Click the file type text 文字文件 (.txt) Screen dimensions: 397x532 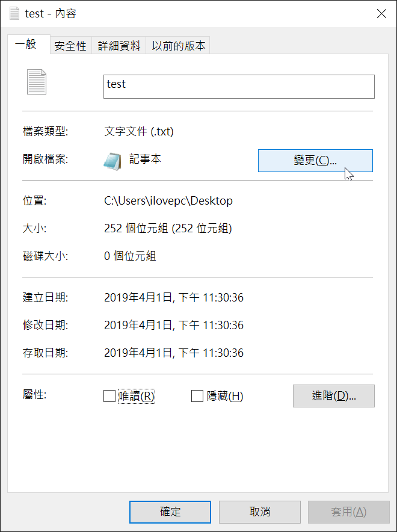139,131
